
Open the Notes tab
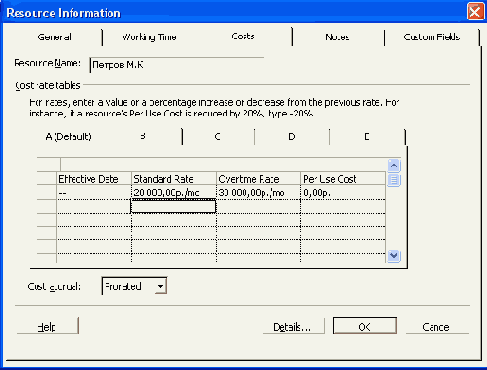click(337, 37)
